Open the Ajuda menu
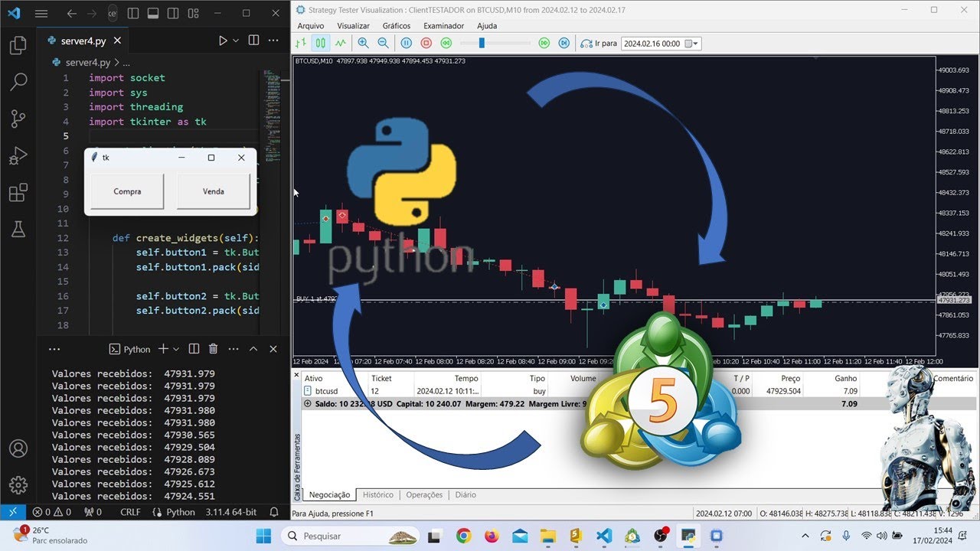This screenshot has width=980, height=551. tap(487, 26)
